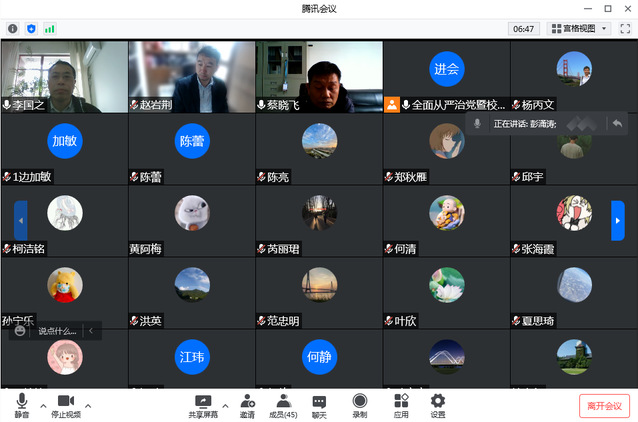Select 赵岩荆's video thumbnail
Screen dimensions: 638x422
click(191, 76)
